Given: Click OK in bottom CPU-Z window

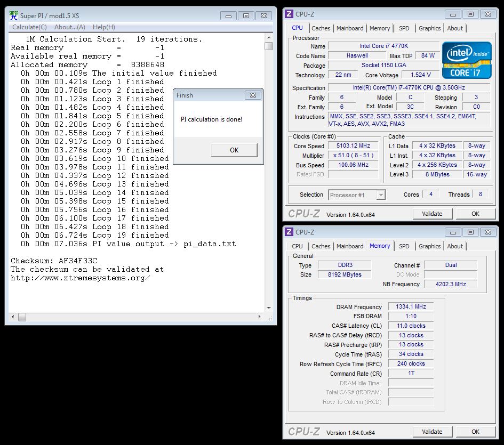Looking at the screenshot, I should click(x=475, y=432).
